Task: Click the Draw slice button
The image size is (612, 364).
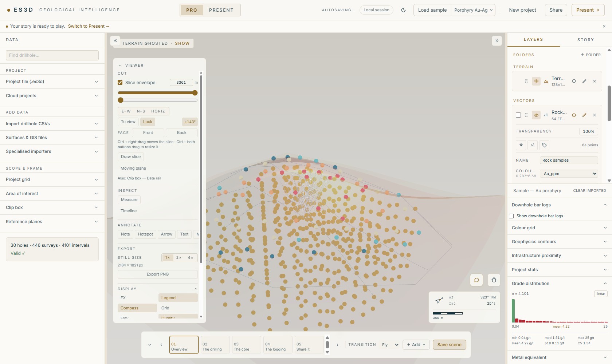Action: [131, 157]
